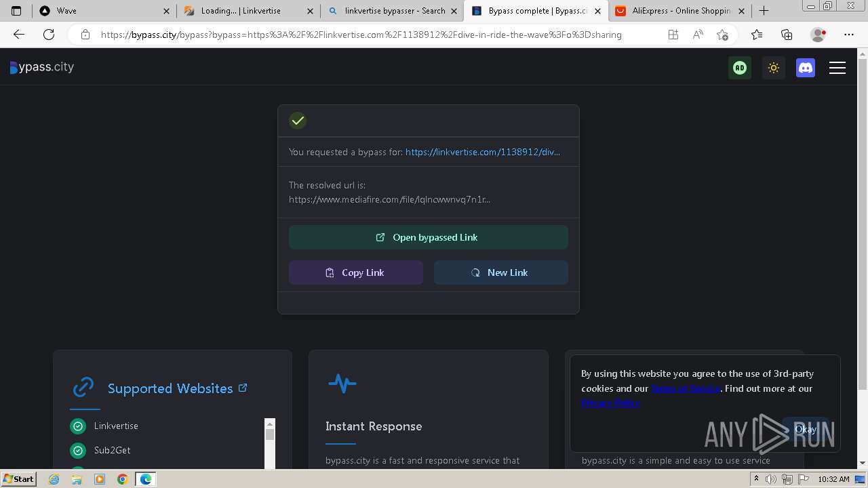Open the Terms of Service link
The height and width of the screenshot is (488, 868).
click(x=686, y=388)
